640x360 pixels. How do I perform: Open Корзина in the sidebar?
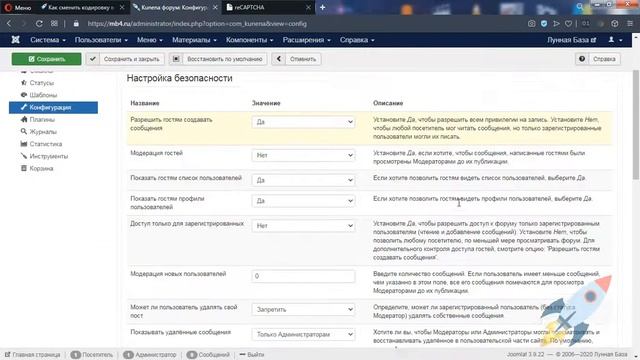[41, 169]
